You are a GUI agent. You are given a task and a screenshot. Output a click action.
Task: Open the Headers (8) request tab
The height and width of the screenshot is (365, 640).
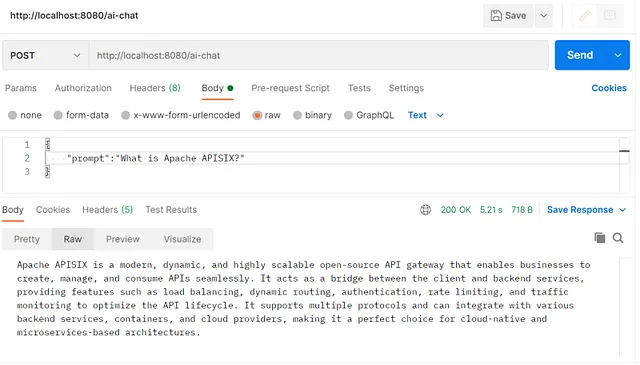[155, 88]
